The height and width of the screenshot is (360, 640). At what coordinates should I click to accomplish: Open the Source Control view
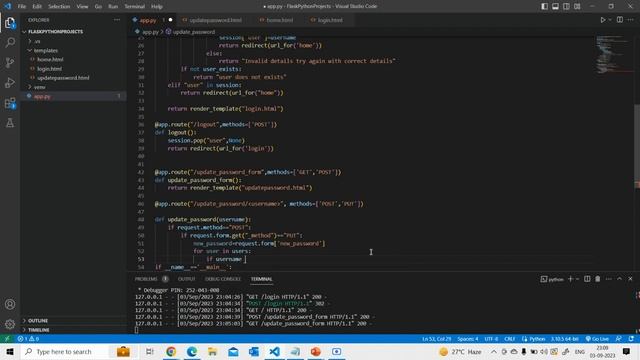coord(10,62)
